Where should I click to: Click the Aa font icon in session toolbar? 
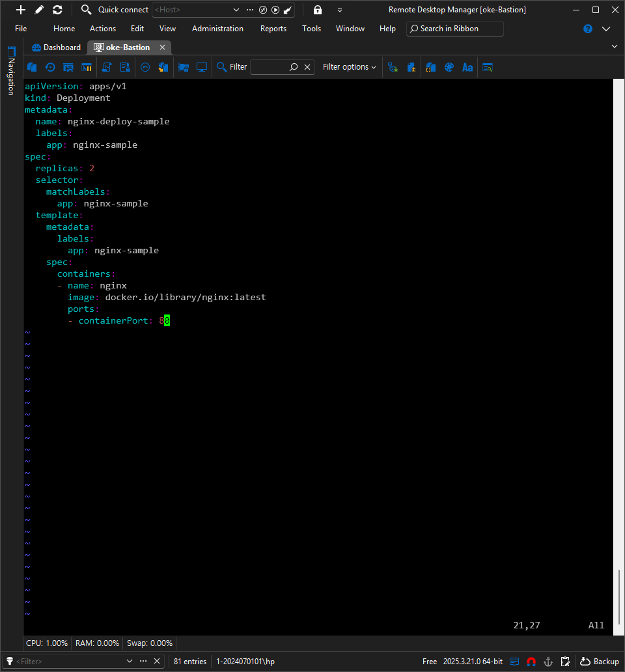coord(467,67)
